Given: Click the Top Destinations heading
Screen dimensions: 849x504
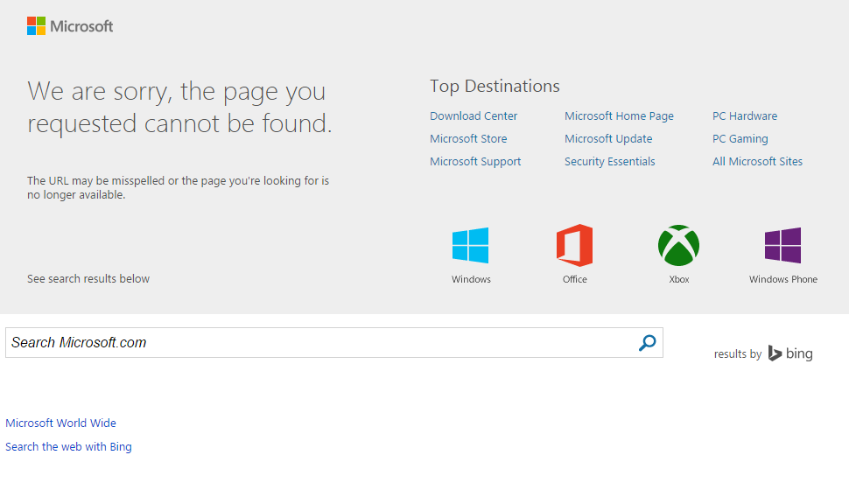Looking at the screenshot, I should (x=495, y=86).
